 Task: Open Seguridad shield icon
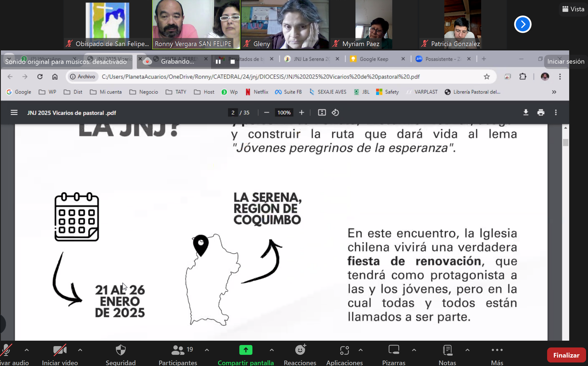pos(121,350)
